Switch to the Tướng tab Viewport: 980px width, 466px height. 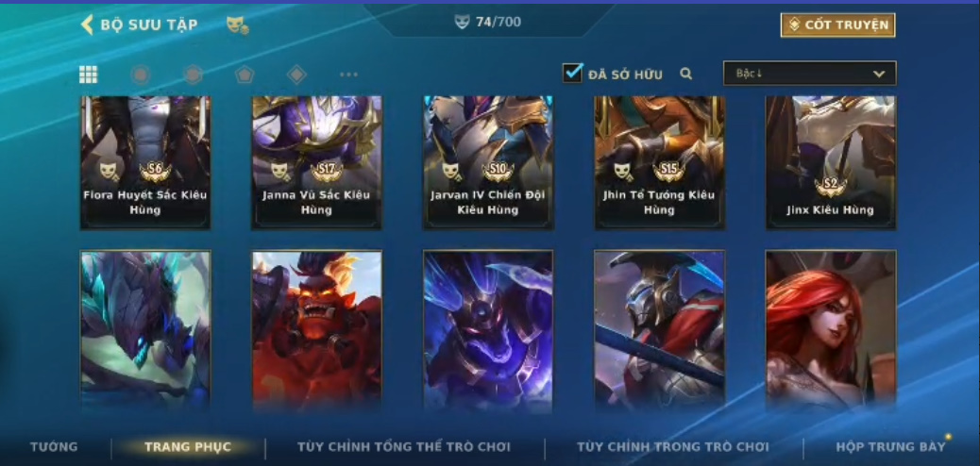click(54, 446)
